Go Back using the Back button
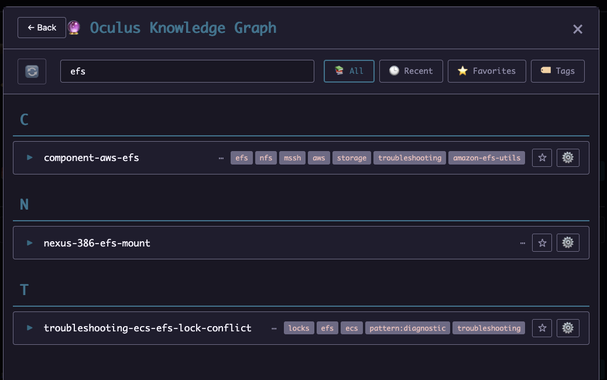This screenshot has height=380, width=607. 41,27
